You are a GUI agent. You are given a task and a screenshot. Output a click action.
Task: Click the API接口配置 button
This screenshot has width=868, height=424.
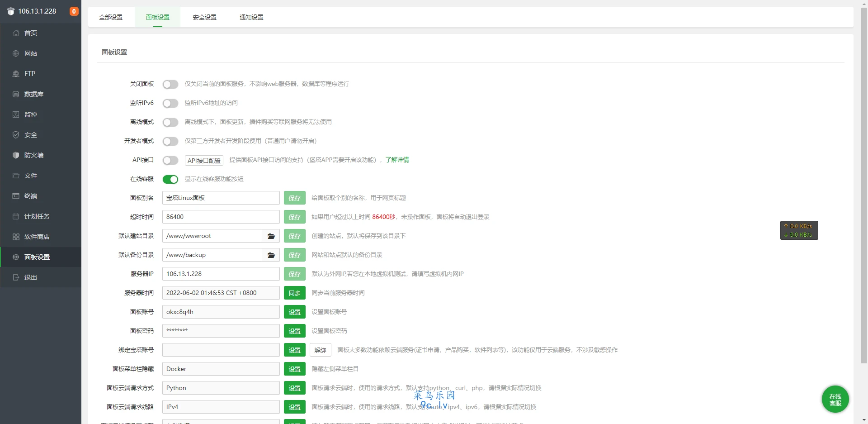pyautogui.click(x=204, y=161)
